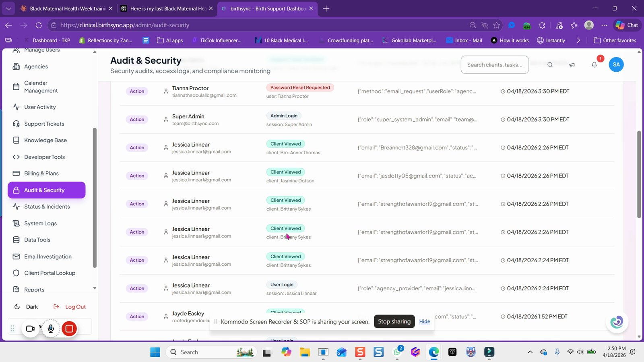Click the Admin Login event badge
The image size is (644, 362).
click(284, 116)
